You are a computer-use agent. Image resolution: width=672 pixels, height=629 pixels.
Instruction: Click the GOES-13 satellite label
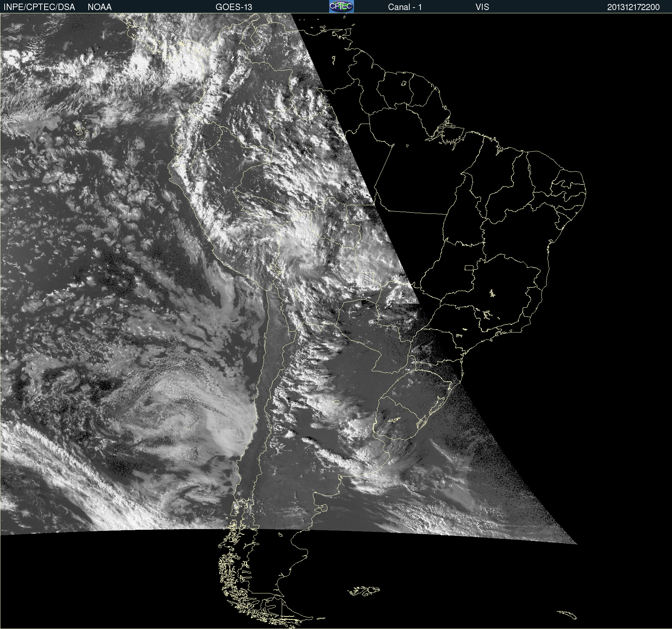[234, 7]
